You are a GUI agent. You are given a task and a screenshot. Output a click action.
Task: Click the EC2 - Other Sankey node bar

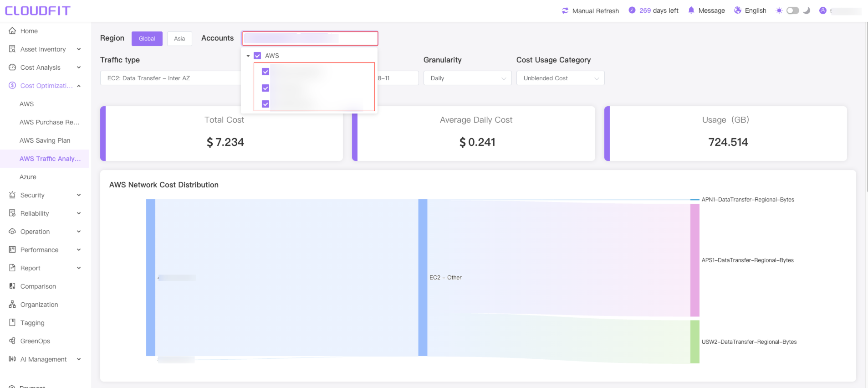[423, 277]
